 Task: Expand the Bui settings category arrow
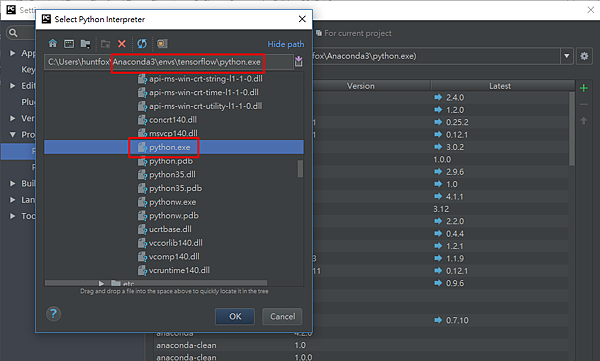13,183
